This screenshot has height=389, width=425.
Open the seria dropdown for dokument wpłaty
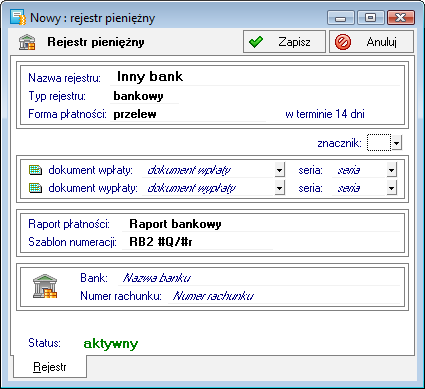pos(392,170)
